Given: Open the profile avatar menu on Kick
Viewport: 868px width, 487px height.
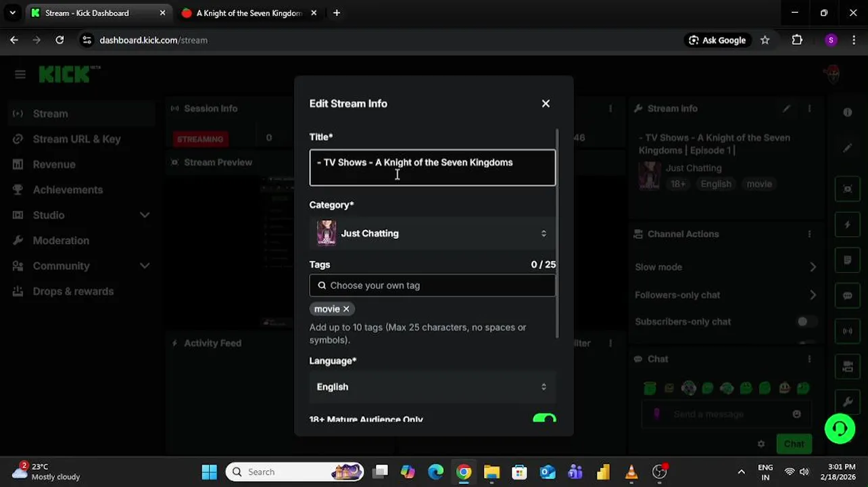Looking at the screenshot, I should pyautogui.click(x=832, y=74).
